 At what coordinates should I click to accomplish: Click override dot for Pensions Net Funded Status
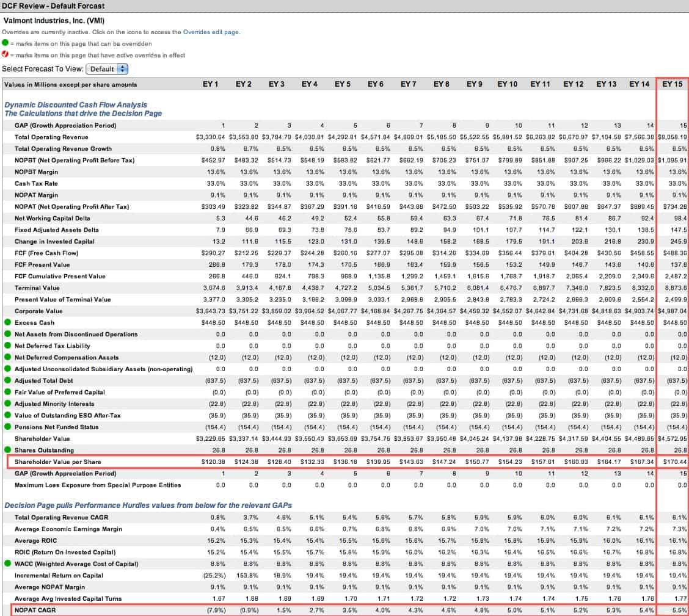coord(7,426)
